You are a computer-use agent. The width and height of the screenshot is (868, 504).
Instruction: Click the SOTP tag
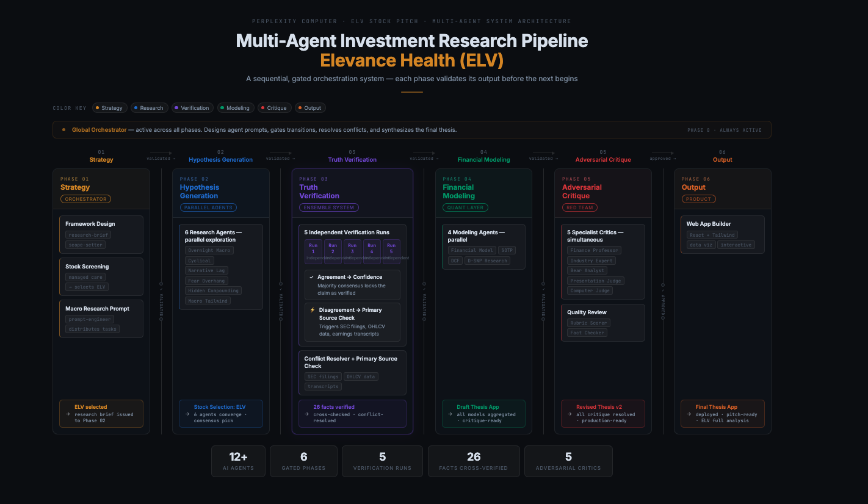click(507, 251)
